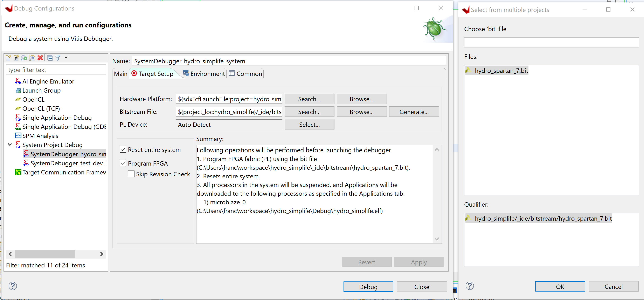Enable the Skip Revision Check checkbox
Image resolution: width=644 pixels, height=300 pixels.
131,174
